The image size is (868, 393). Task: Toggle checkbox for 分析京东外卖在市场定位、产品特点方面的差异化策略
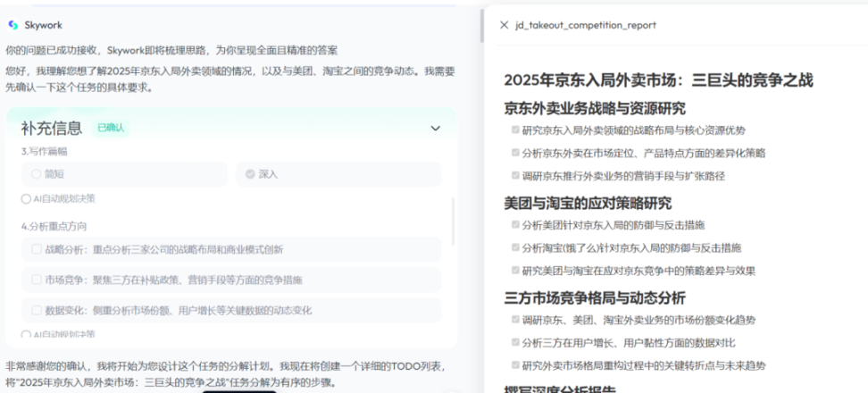(x=515, y=153)
